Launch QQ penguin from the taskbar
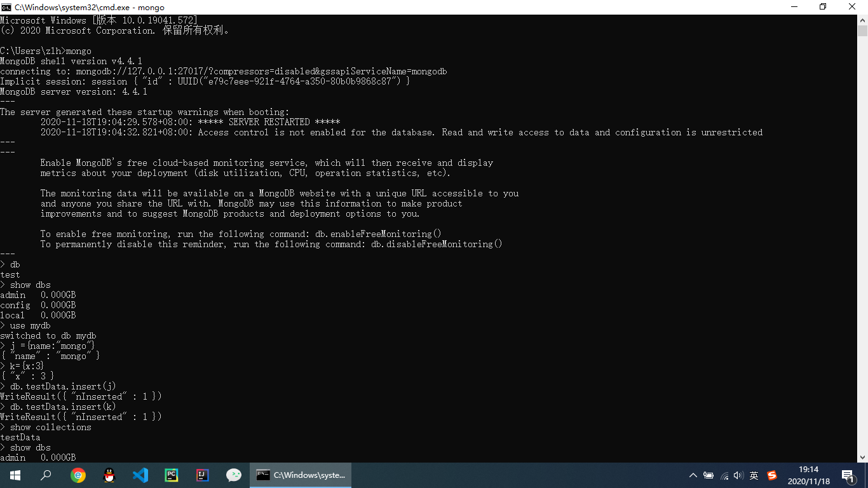The width and height of the screenshot is (868, 488). pyautogui.click(x=109, y=475)
